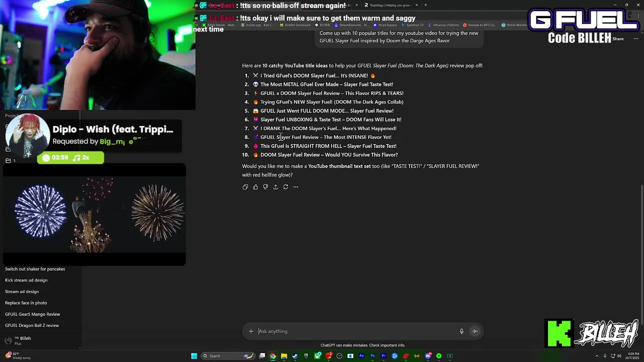Open Google Chrome from the taskbar
The width and height of the screenshot is (644, 362).
coord(273,356)
